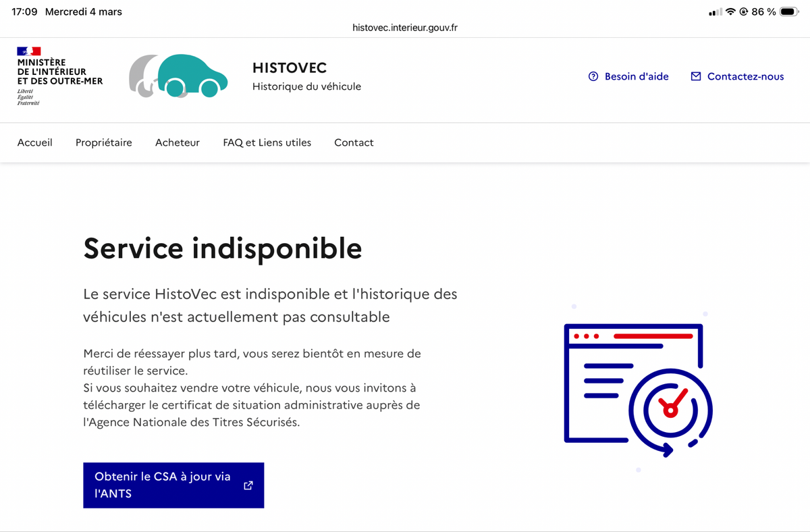Tap the Mercredi 4 mars date

click(84, 12)
